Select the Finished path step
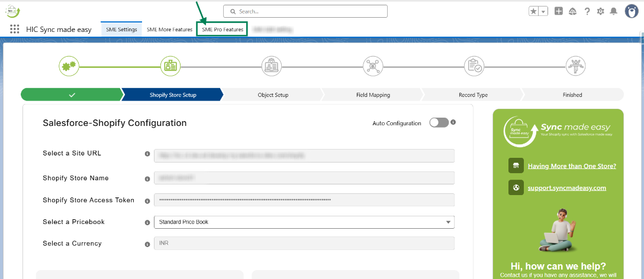This screenshot has width=644, height=279. (572, 95)
